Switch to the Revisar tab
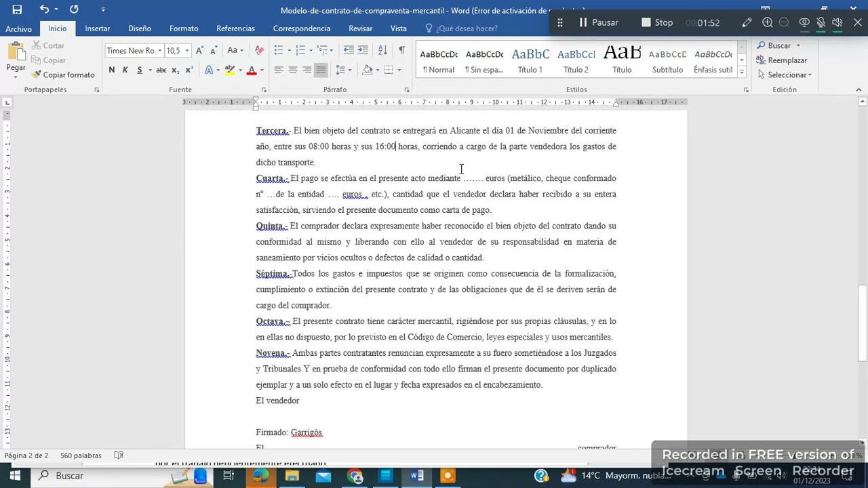 360,28
